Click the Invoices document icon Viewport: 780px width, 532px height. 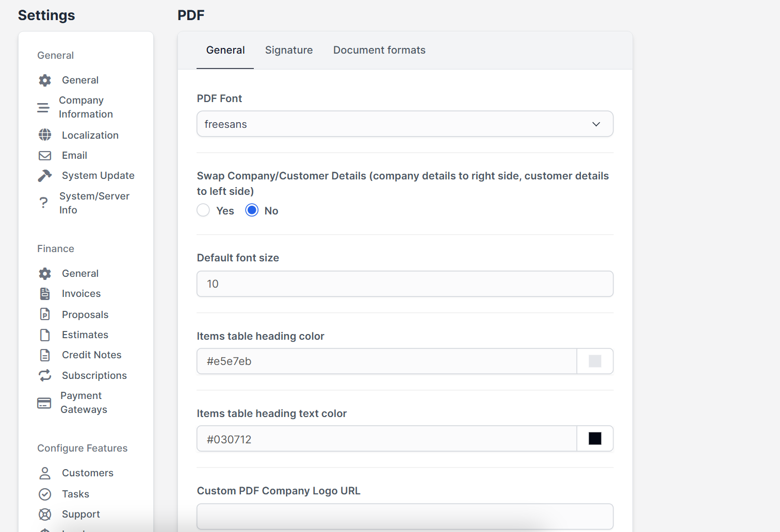[x=45, y=294]
